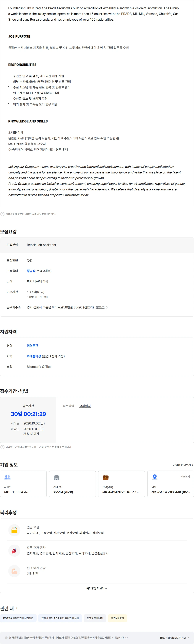Open 지도보기 in the location card
Screen dimensions: 194x644
click(x=185, y=476)
